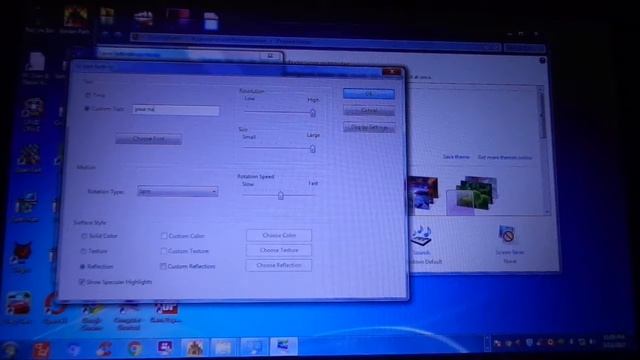Close the 3D Text Settings dialog
This screenshot has height=360, width=640.
point(391,73)
